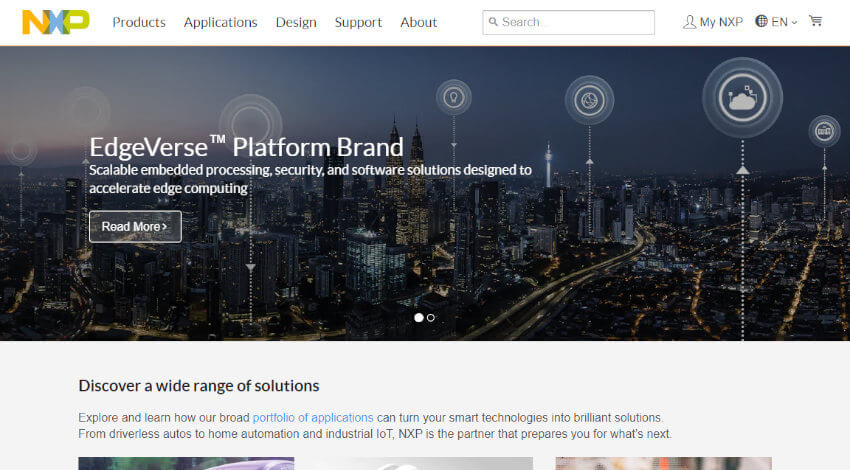Image resolution: width=850 pixels, height=470 pixels.
Task: Click the magnifier search icon
Action: [x=493, y=22]
